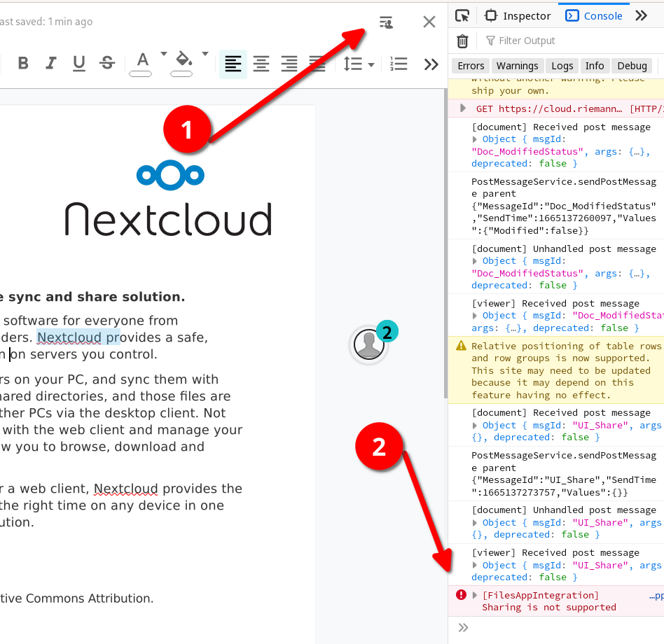
Task: Toggle the Warnings log filter
Action: (517, 65)
